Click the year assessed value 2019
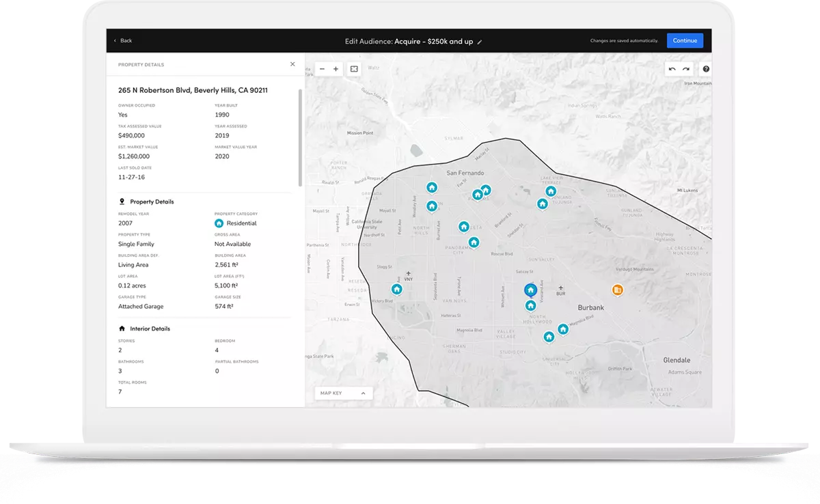Image resolution: width=820 pixels, height=504 pixels. [x=222, y=135]
